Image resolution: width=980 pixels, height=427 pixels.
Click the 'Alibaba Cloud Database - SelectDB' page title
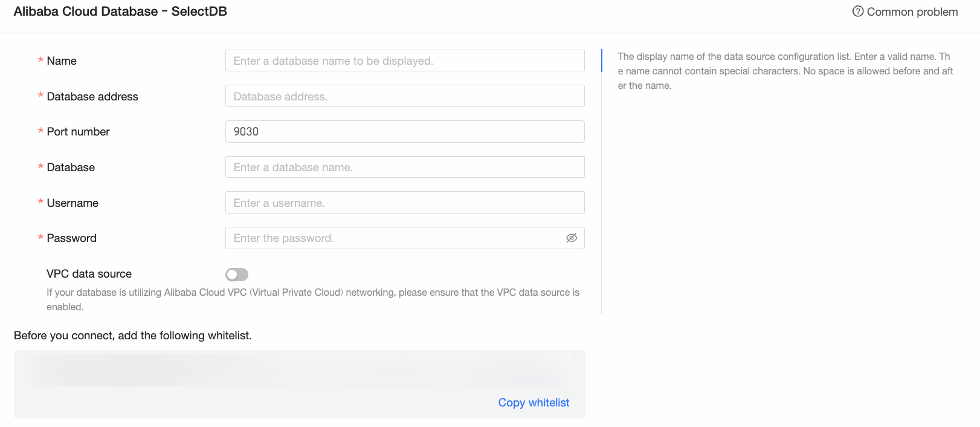(120, 11)
